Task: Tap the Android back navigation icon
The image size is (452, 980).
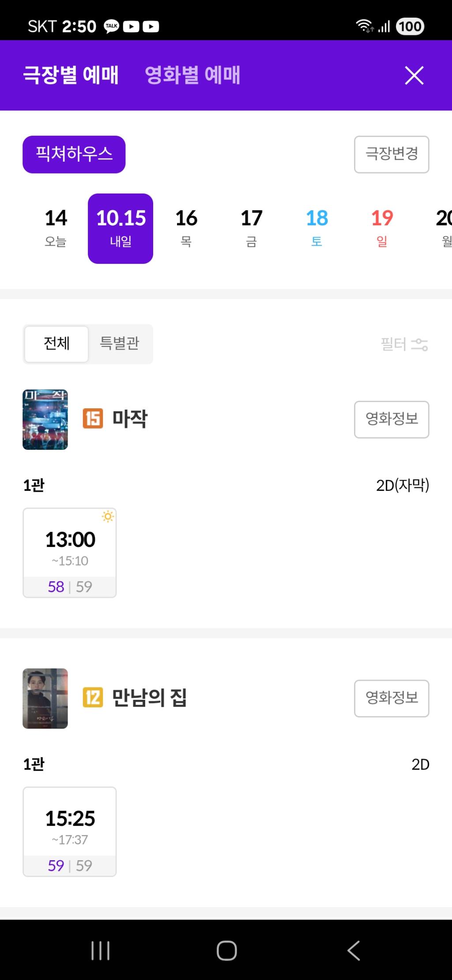Action: point(354,950)
